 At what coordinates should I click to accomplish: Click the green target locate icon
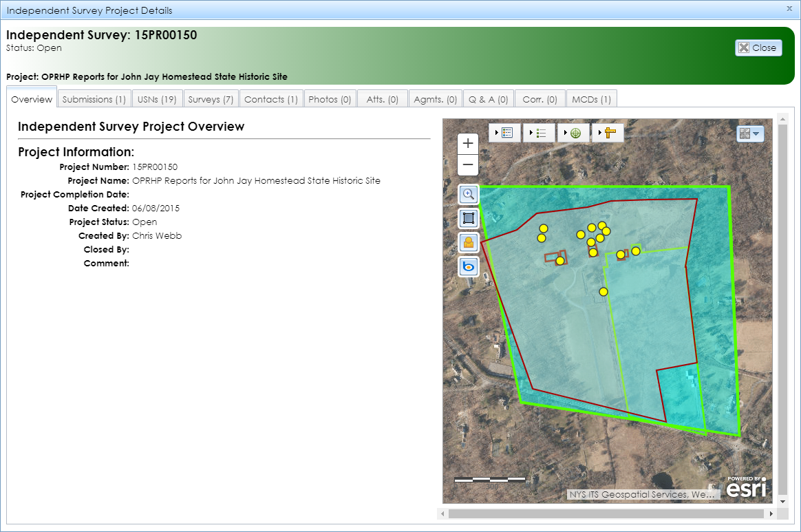(577, 133)
